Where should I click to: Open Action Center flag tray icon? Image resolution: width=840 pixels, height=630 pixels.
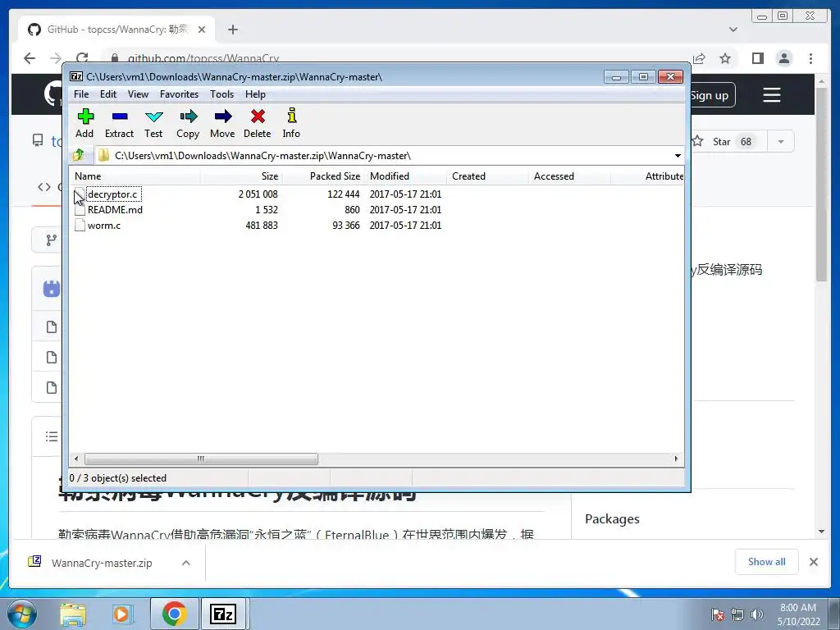pos(718,614)
